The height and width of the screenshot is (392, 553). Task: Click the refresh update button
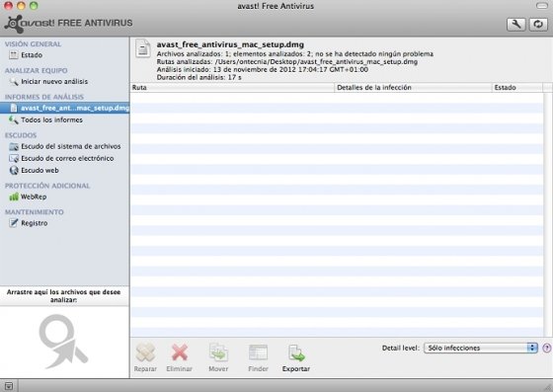pyautogui.click(x=538, y=25)
